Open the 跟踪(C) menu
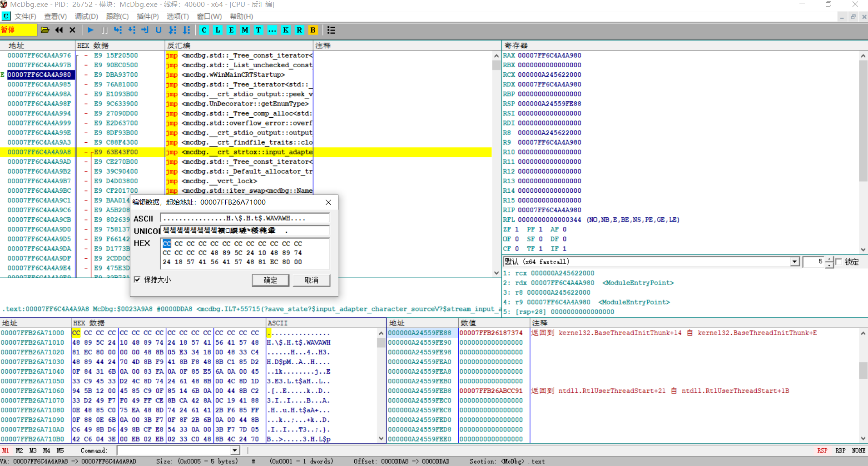 click(117, 16)
